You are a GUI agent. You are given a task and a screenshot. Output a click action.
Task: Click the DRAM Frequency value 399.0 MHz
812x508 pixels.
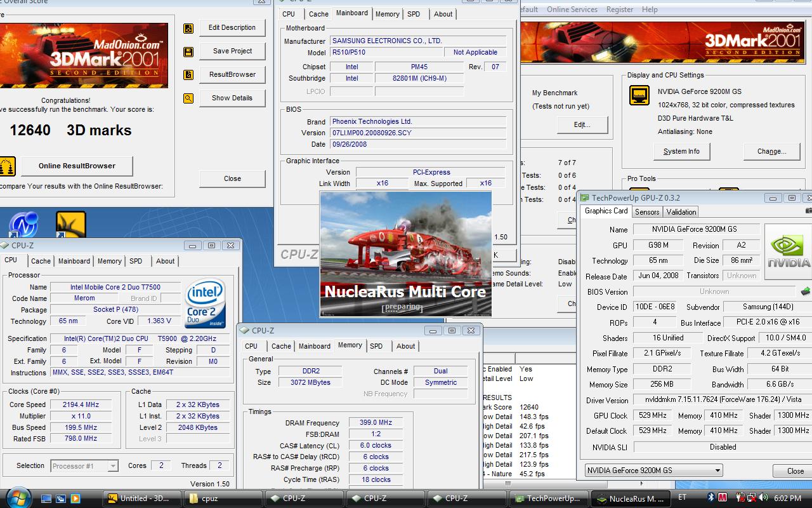tap(376, 422)
